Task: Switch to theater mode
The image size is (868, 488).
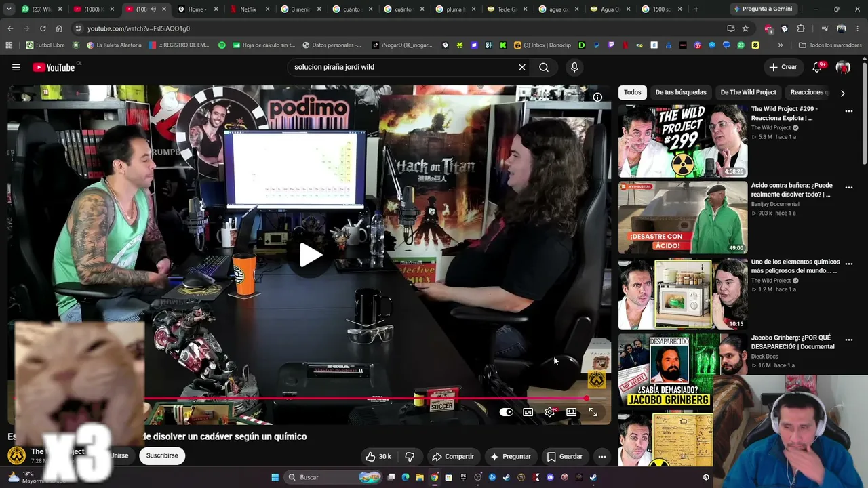Action: (572, 412)
